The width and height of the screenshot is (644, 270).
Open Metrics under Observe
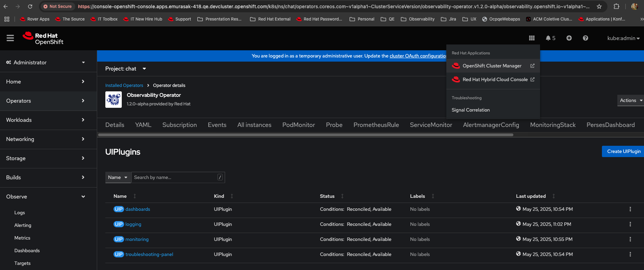click(22, 238)
